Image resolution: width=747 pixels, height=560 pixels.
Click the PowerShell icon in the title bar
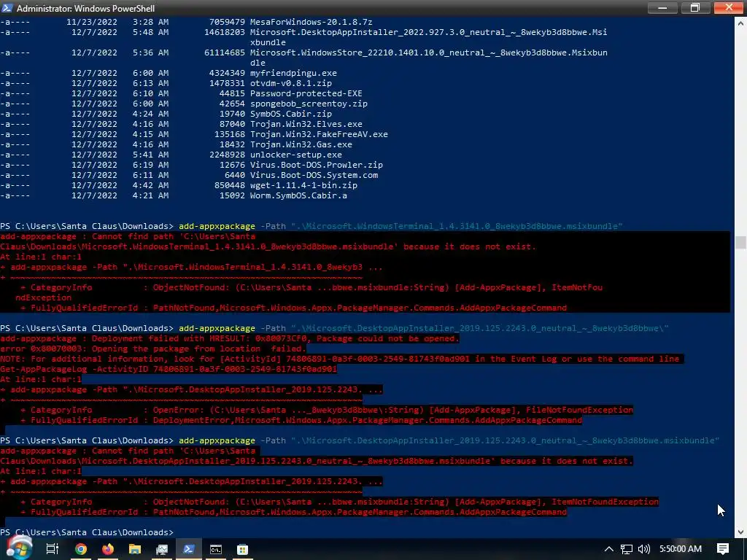point(7,7)
